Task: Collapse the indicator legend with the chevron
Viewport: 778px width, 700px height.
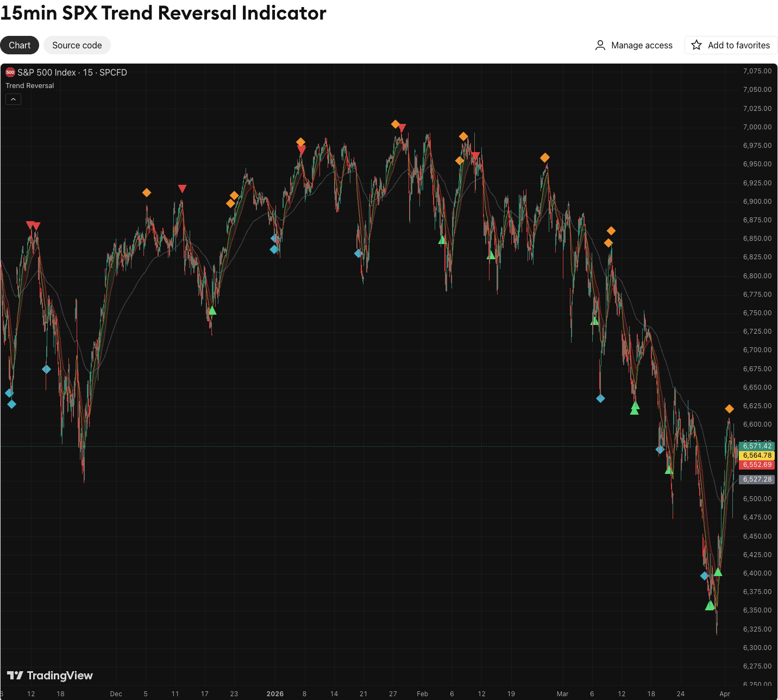Action: (13, 99)
